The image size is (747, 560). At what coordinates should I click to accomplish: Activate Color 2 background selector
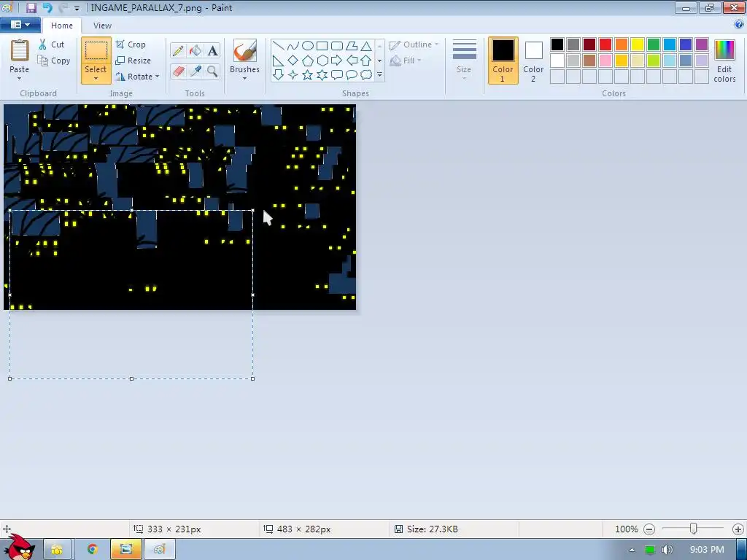click(533, 61)
